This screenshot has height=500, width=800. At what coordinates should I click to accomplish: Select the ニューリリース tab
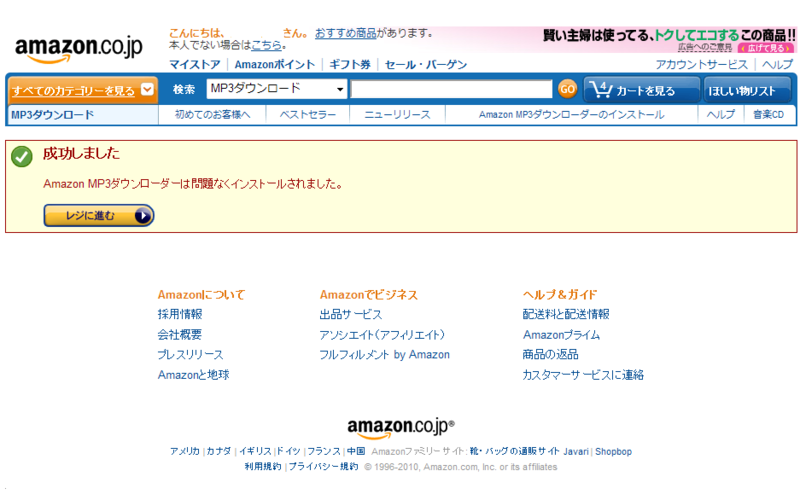(397, 115)
